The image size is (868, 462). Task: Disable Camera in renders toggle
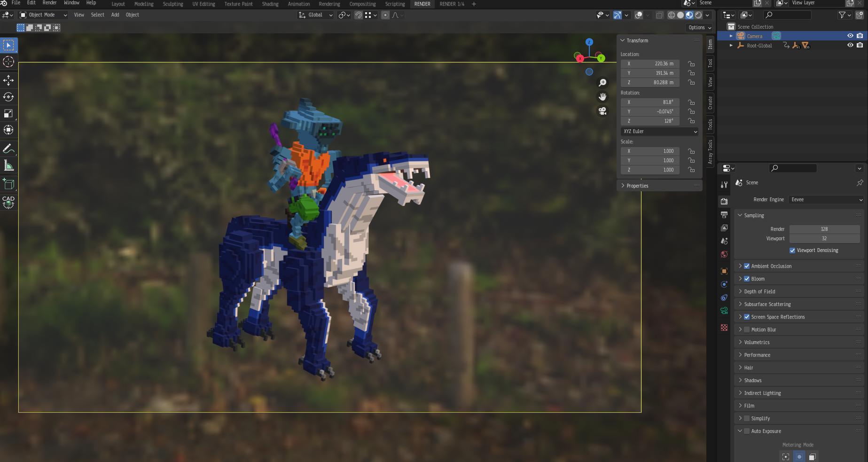pyautogui.click(x=860, y=36)
